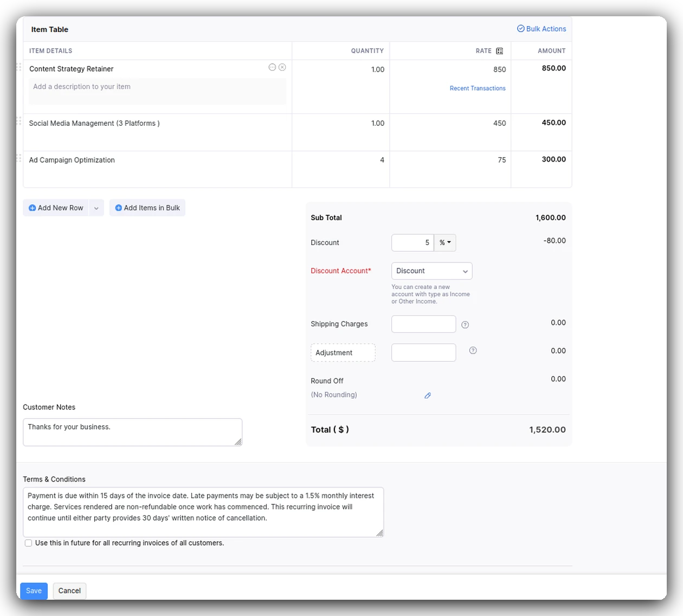Click the rate column settings icon
This screenshot has width=683, height=616.
pos(499,51)
